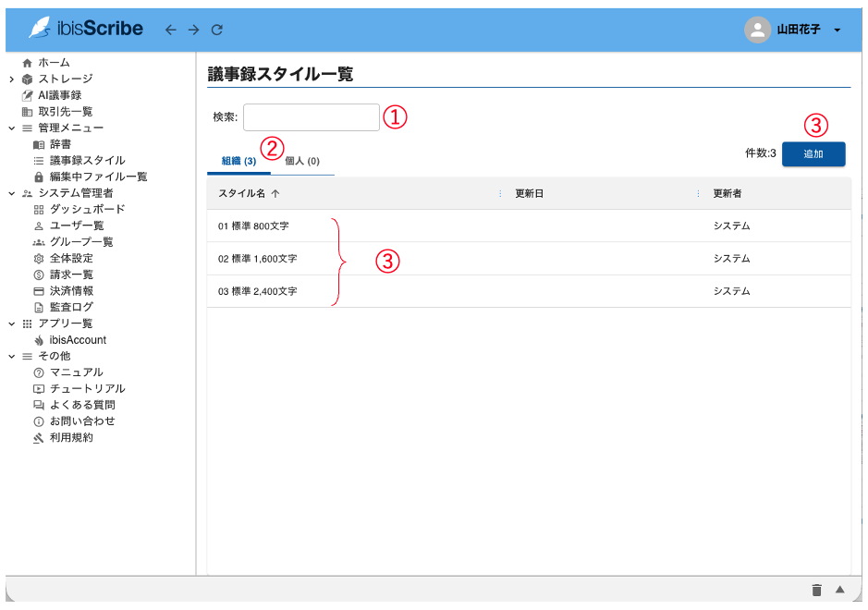Viewport: 868px width, 610px height.
Task: Open the 山田花子 account dropdown
Action: [837, 30]
